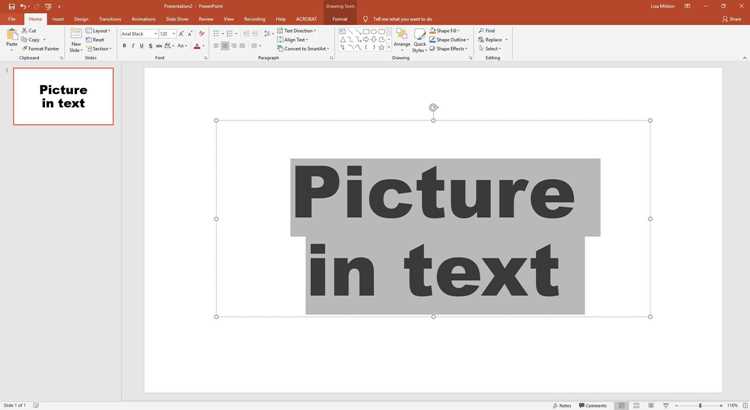Click Start From Beginning icon in quick access toolbar

pyautogui.click(x=48, y=6)
